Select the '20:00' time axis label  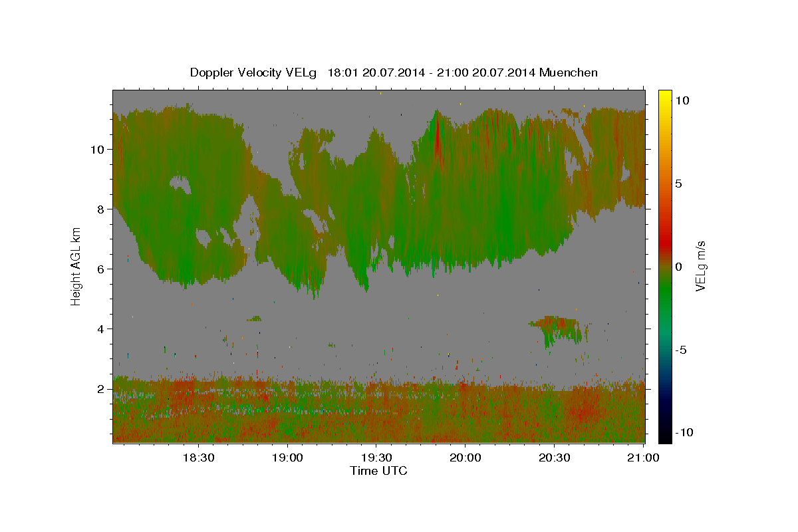pyautogui.click(x=465, y=458)
